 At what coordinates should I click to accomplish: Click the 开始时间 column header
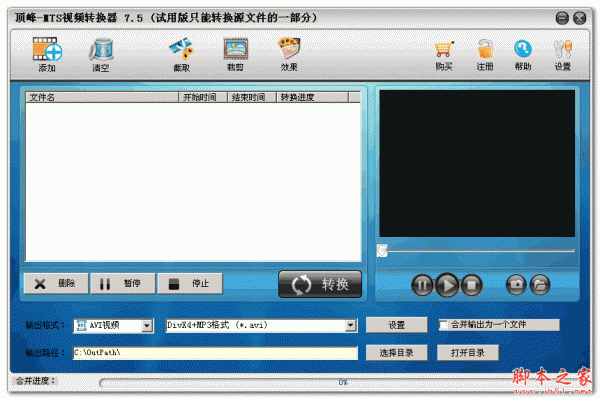point(203,97)
